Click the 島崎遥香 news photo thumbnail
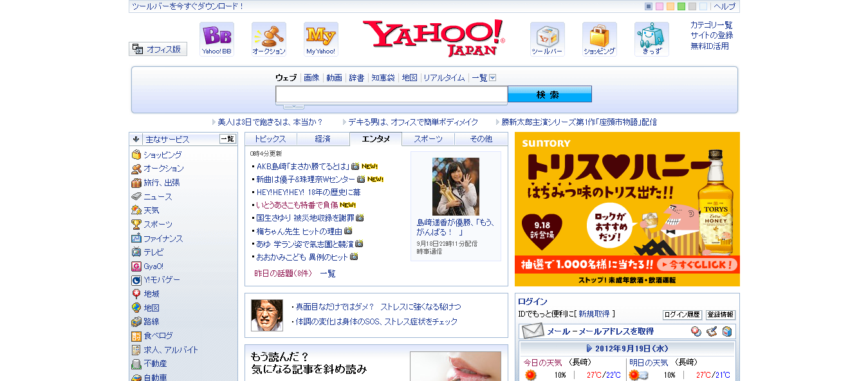 click(456, 187)
